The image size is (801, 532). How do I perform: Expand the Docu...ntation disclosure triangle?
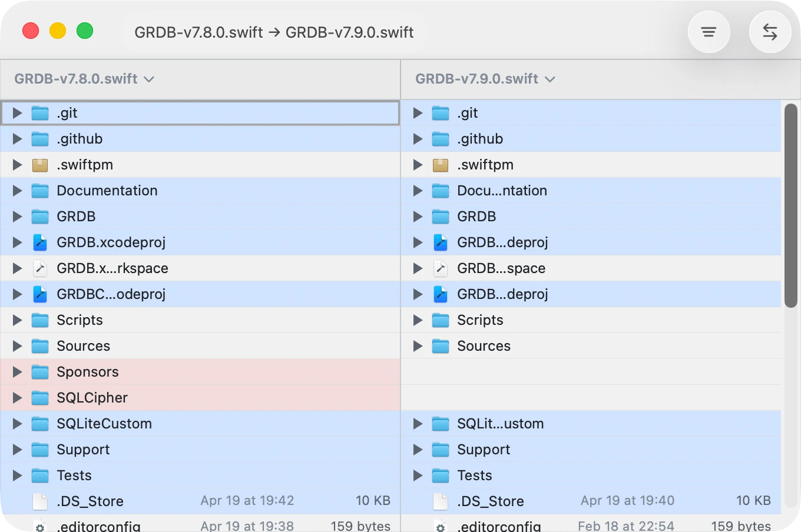click(x=418, y=191)
